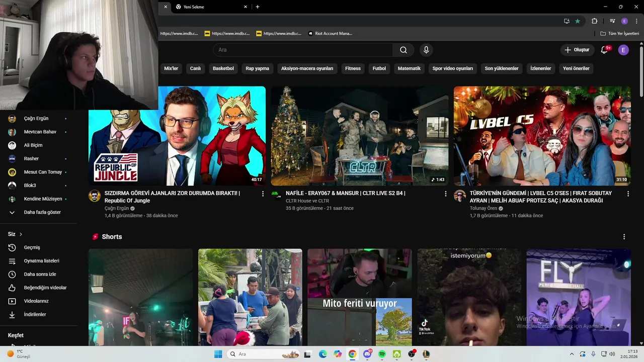Open the Mito feriti vuruyor short
This screenshot has height=362, width=644.
tap(360, 297)
